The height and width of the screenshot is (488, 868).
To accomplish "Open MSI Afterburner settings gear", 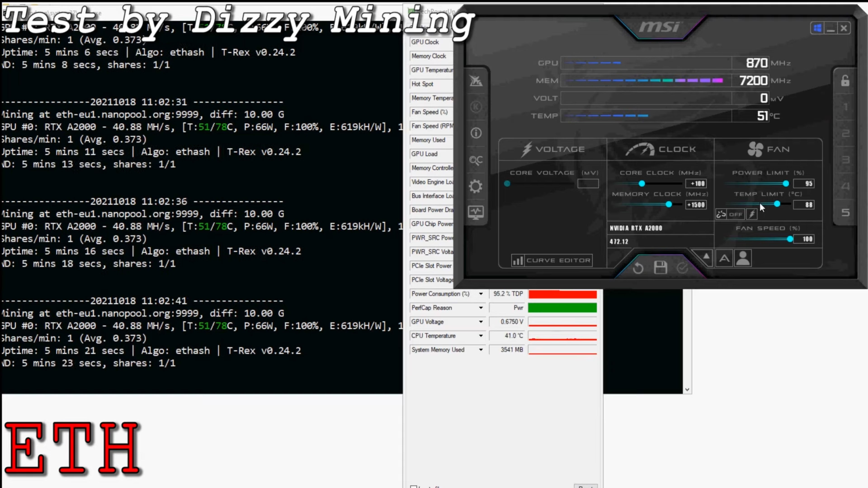I will click(476, 186).
